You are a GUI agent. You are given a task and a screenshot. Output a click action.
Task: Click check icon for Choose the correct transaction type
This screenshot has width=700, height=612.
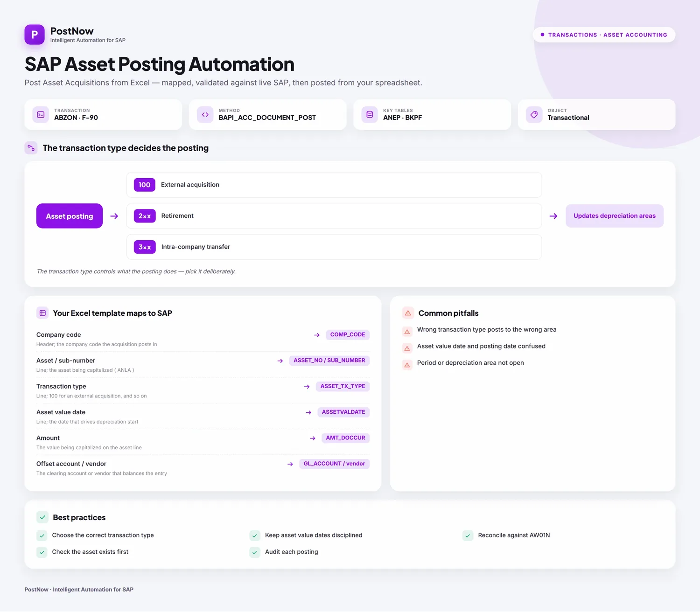tap(42, 535)
